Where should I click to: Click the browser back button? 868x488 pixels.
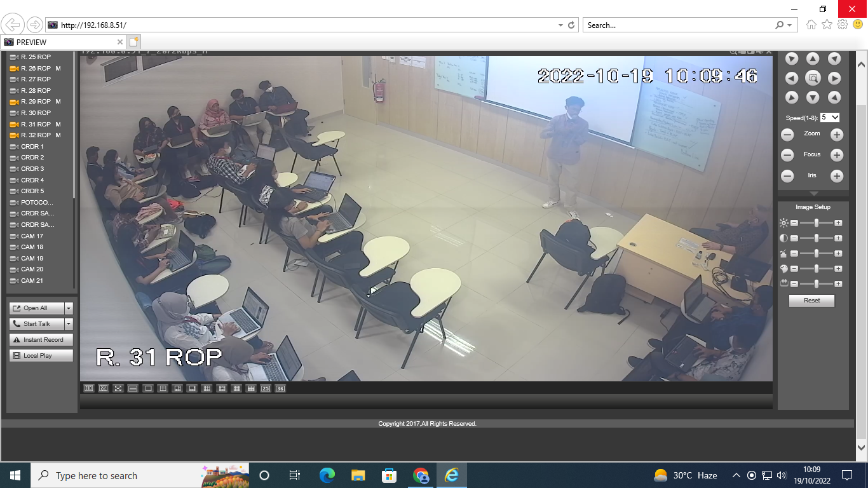(13, 25)
